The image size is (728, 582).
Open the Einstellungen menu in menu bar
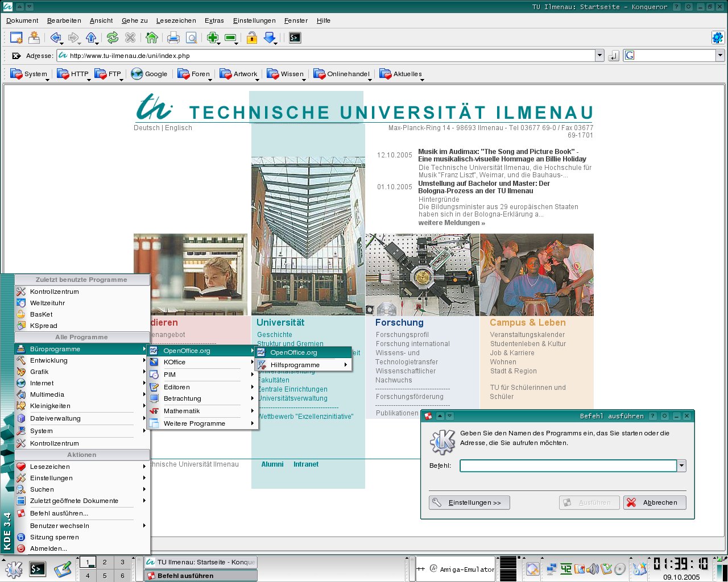point(254,20)
